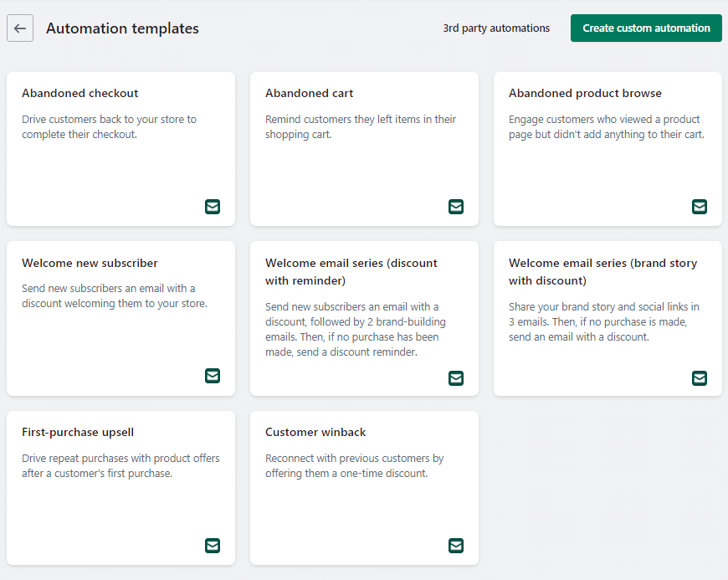This screenshot has height=580, width=728.
Task: Open Abandoned product browse template heading
Action: tap(585, 94)
